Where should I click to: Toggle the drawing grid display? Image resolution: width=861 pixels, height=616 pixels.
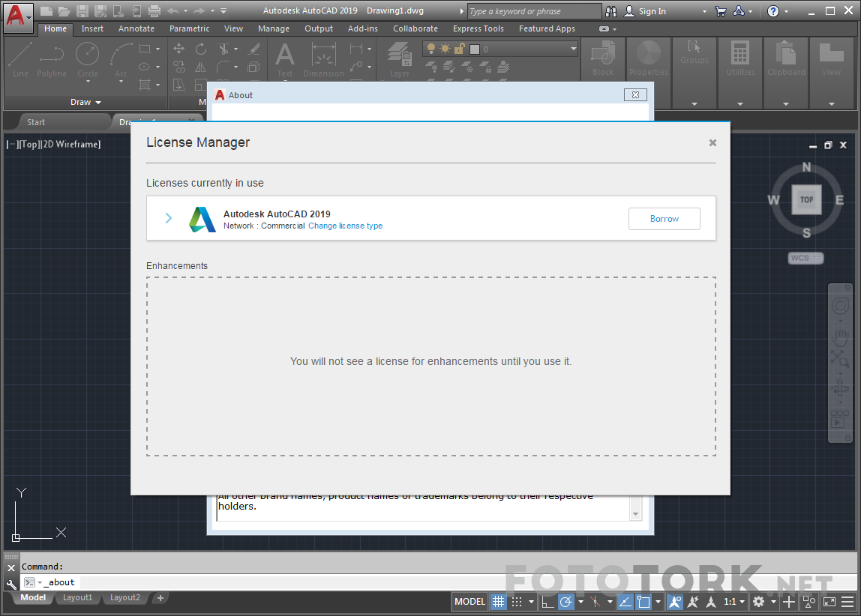pyautogui.click(x=498, y=602)
